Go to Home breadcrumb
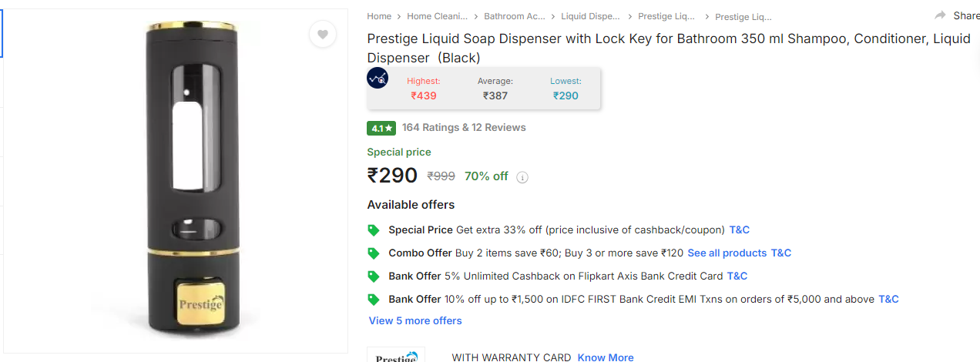Screen dimensions: 980x362 click(379, 16)
